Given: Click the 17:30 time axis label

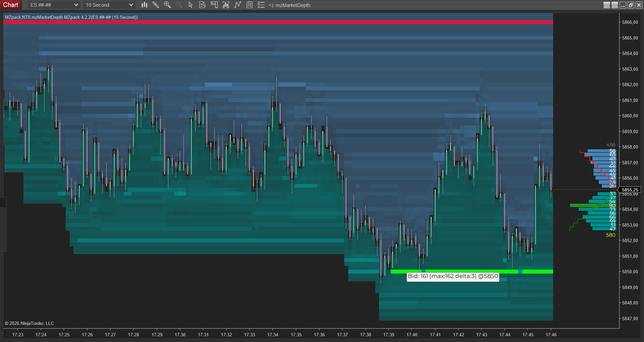Looking at the screenshot, I should click(x=180, y=335).
